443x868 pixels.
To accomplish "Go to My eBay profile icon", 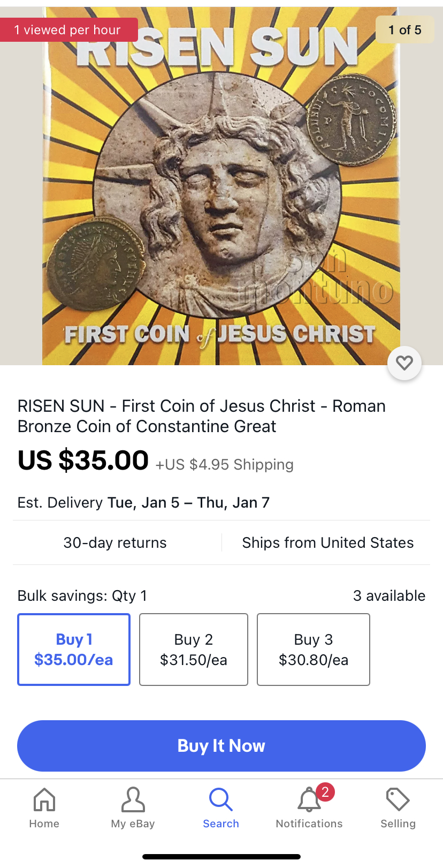I will tap(133, 800).
